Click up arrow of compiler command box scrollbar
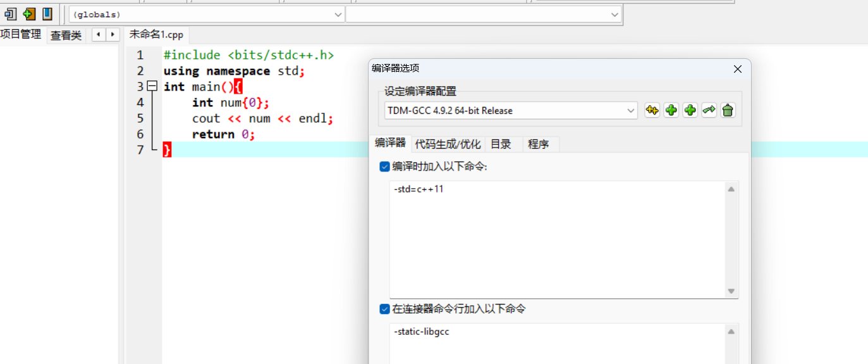The height and width of the screenshot is (364, 868). pos(731,189)
